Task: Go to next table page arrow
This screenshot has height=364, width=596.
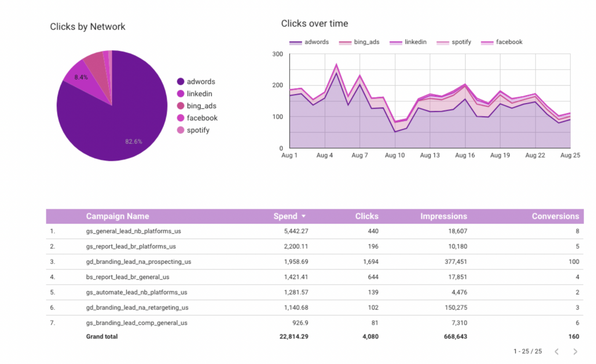Action: click(575, 351)
